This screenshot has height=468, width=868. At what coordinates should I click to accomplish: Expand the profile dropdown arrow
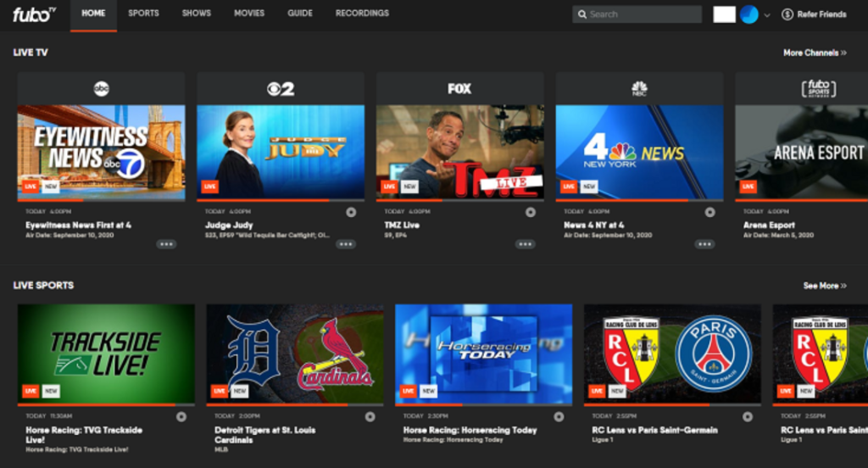(766, 15)
